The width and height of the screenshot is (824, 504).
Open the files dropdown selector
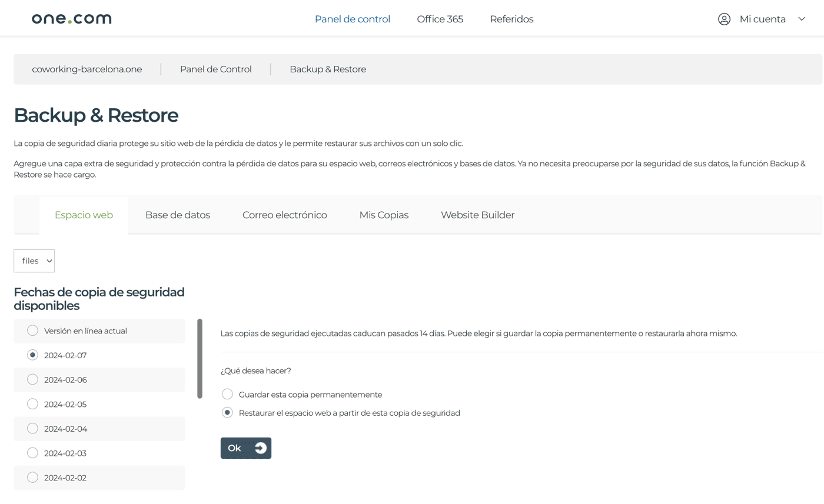(x=34, y=261)
